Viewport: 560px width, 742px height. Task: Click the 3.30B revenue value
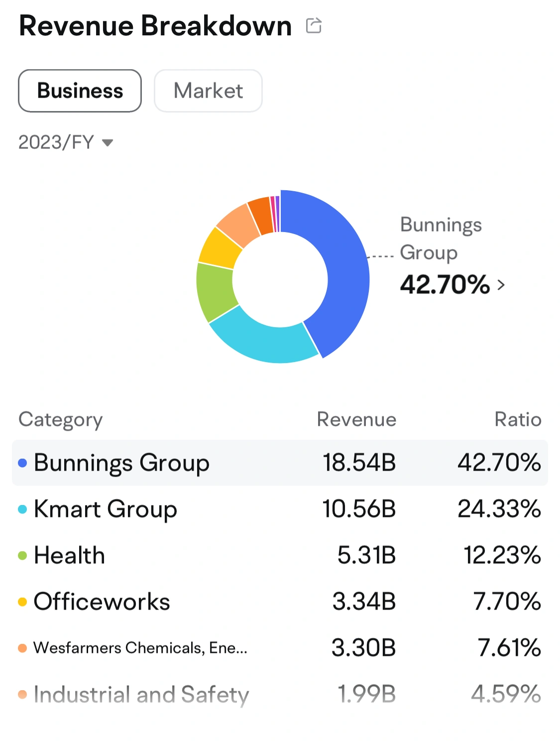pos(363,648)
